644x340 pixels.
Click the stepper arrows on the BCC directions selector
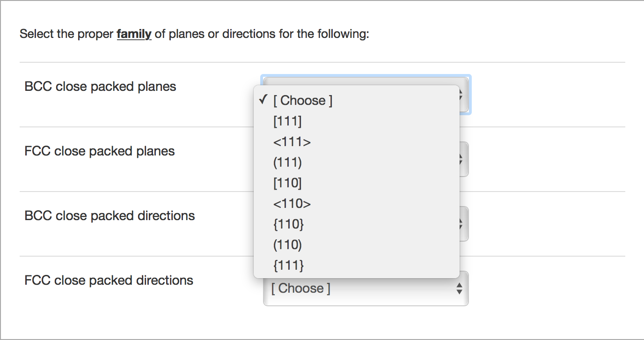[461, 223]
